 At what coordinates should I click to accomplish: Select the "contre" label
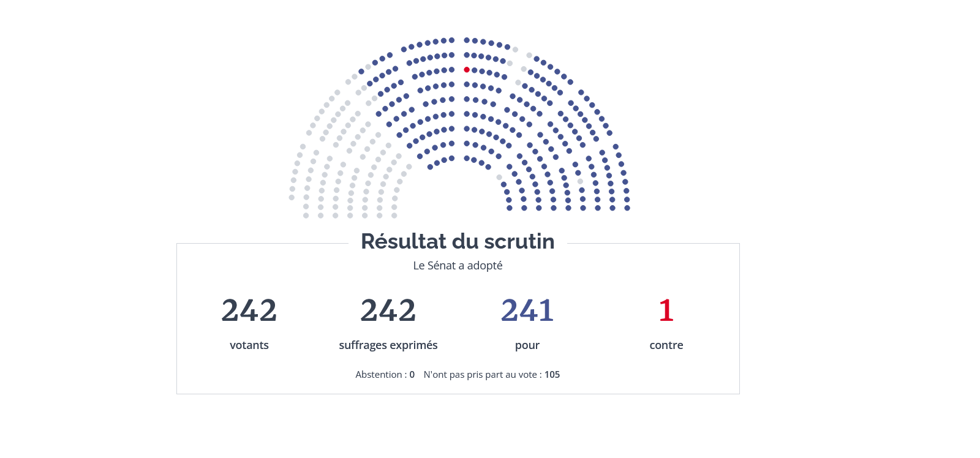(x=666, y=345)
